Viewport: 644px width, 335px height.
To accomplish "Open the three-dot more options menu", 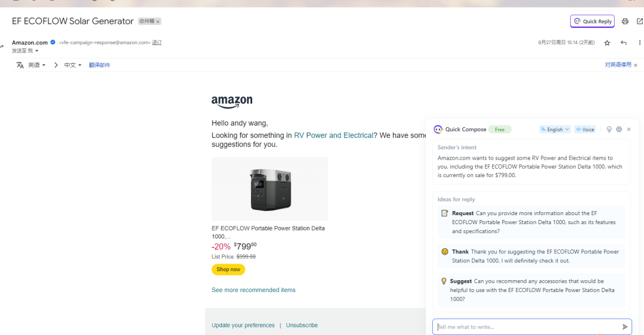I will coord(639,43).
